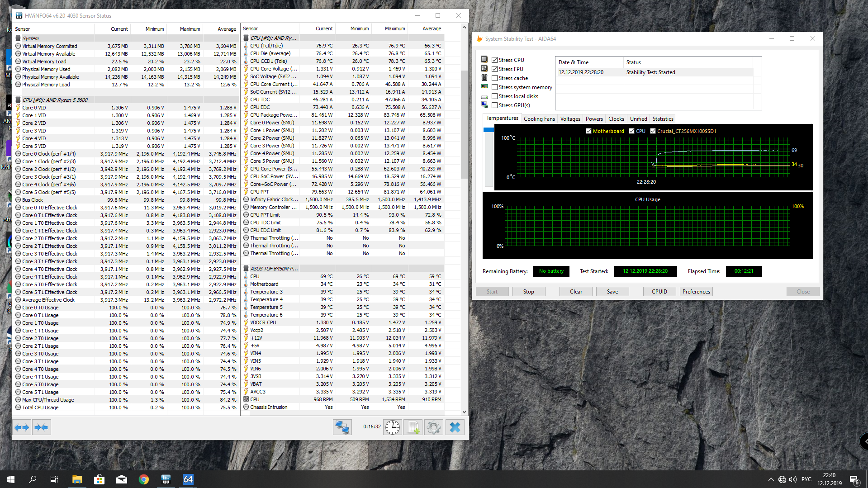Open the Action Center notifications
The width and height of the screenshot is (868, 488).
click(854, 480)
